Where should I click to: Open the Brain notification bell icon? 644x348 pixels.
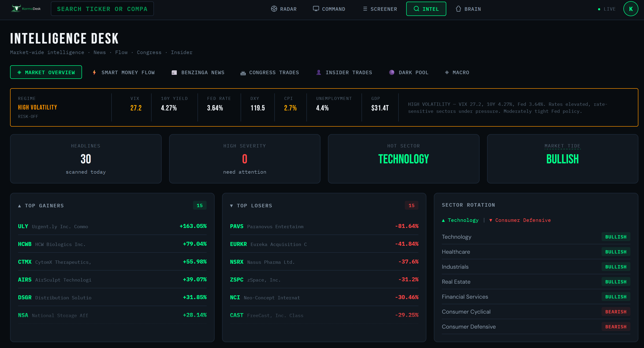tap(458, 8)
